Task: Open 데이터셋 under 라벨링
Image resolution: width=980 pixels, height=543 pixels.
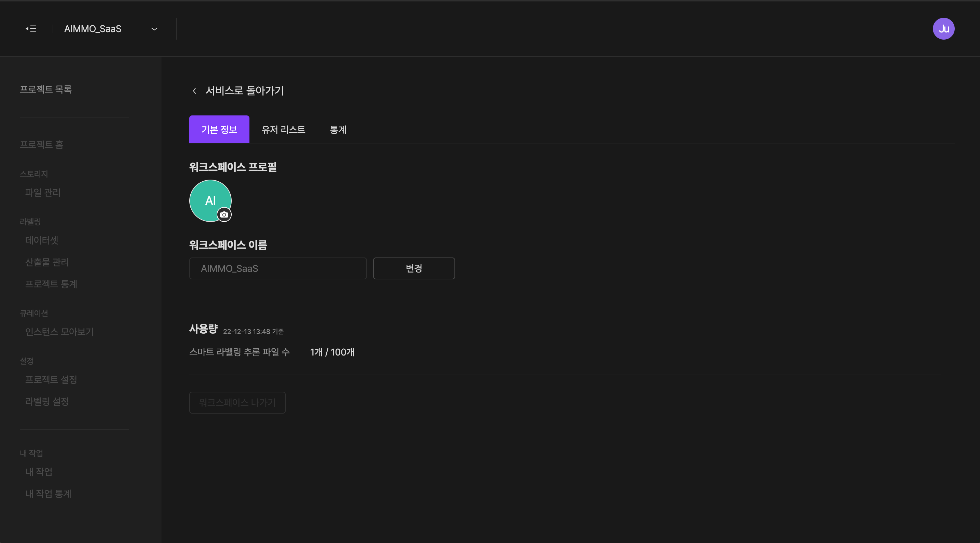Action: pos(41,240)
